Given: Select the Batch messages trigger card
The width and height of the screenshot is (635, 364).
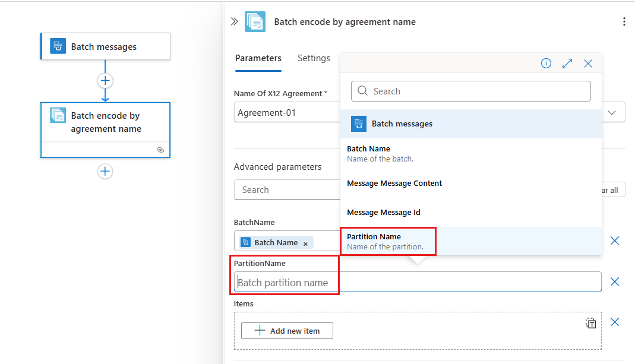Looking at the screenshot, I should [105, 47].
